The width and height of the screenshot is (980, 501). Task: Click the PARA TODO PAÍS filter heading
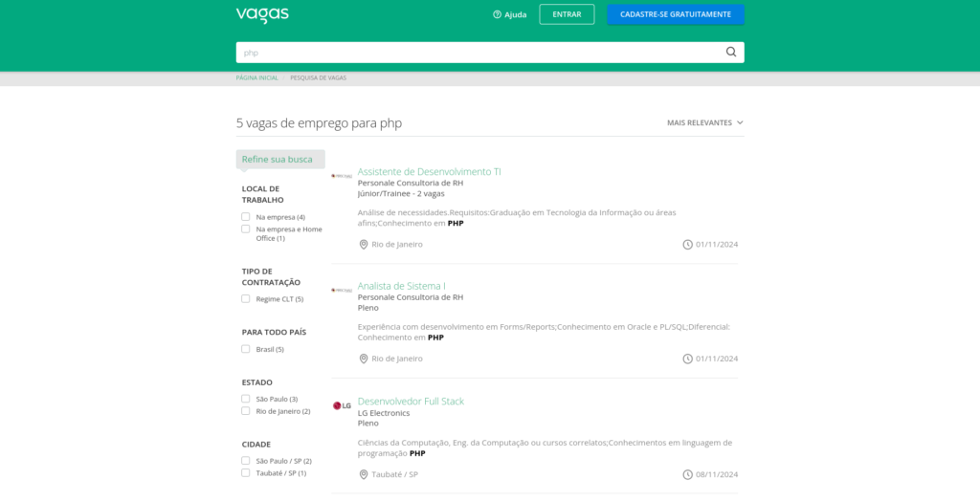click(274, 332)
